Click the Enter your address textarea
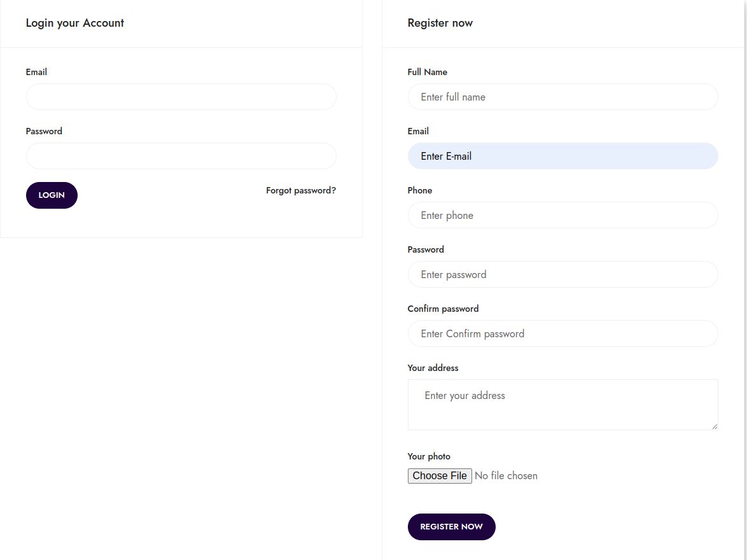The width and height of the screenshot is (747, 560). coord(562,404)
